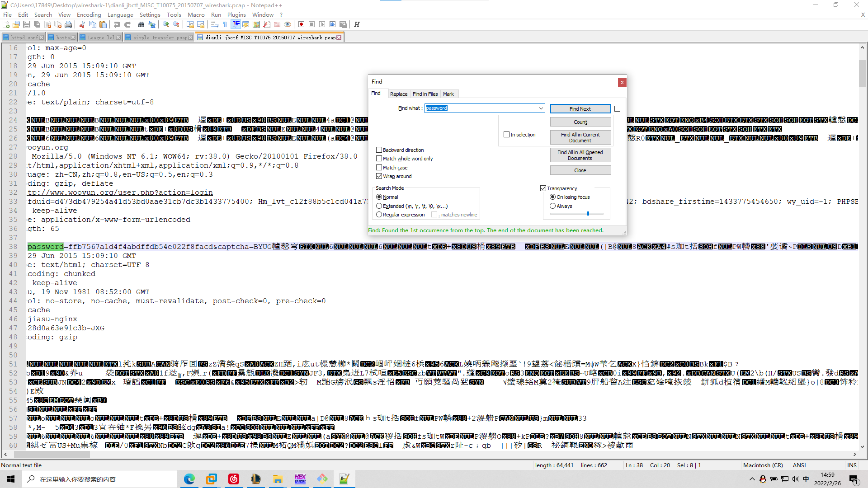Enable the Backward direction checkbox

click(x=380, y=150)
